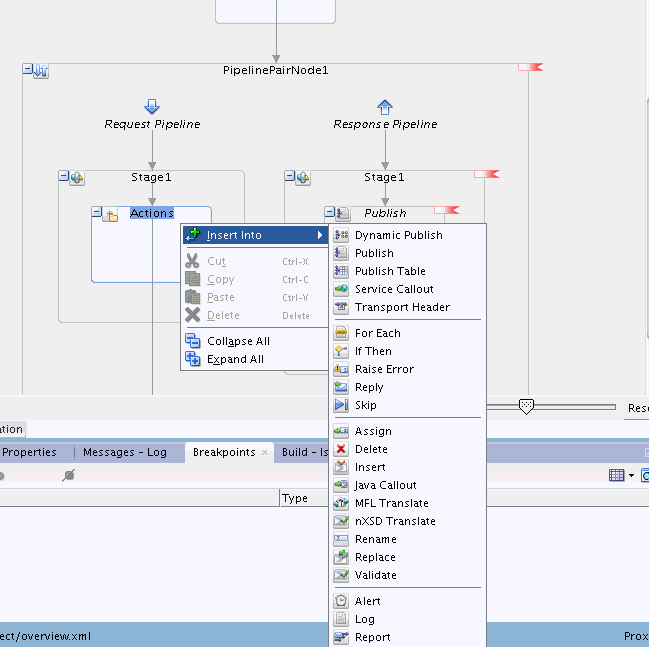Click the Request Pipeline down-arrow icon

[x=152, y=106]
